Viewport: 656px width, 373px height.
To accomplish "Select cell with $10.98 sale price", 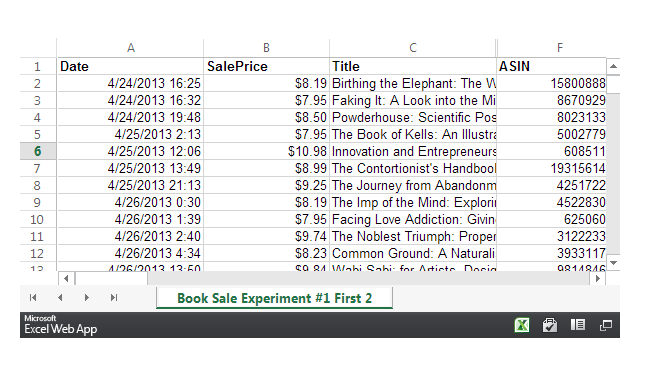I will [266, 151].
